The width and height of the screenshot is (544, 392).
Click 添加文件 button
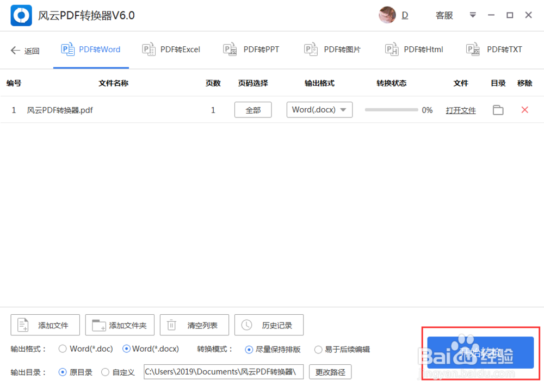(45, 325)
